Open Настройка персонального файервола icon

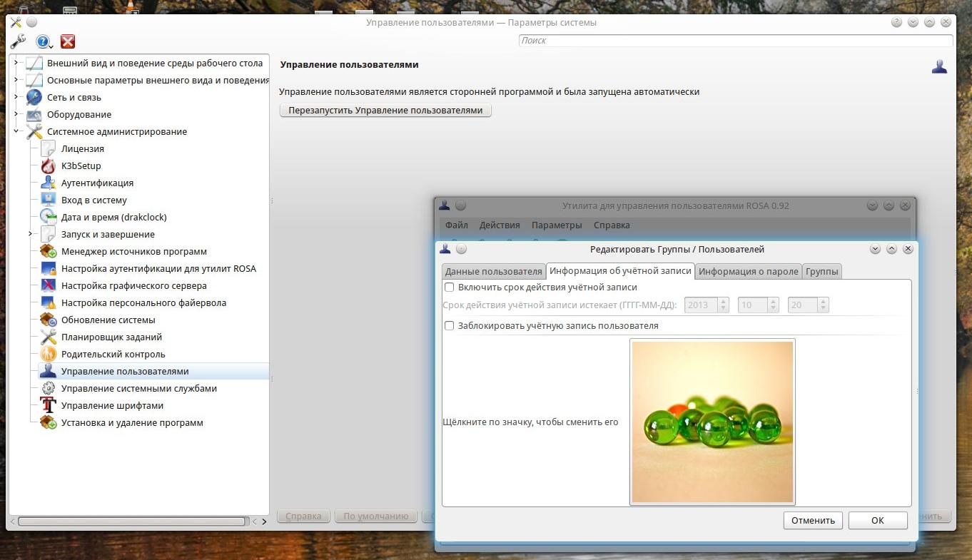tap(48, 303)
